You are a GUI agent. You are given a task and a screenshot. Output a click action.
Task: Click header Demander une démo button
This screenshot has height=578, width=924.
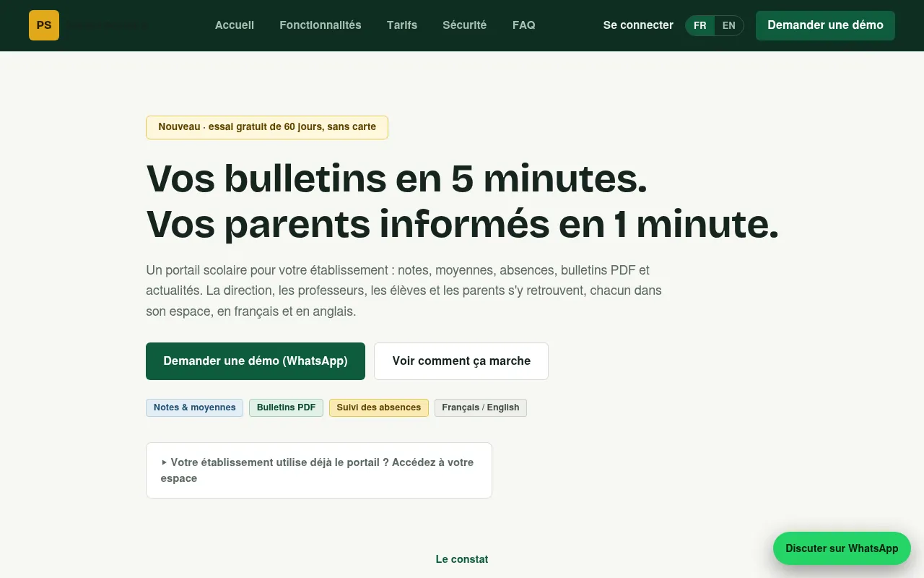pyautogui.click(x=825, y=25)
